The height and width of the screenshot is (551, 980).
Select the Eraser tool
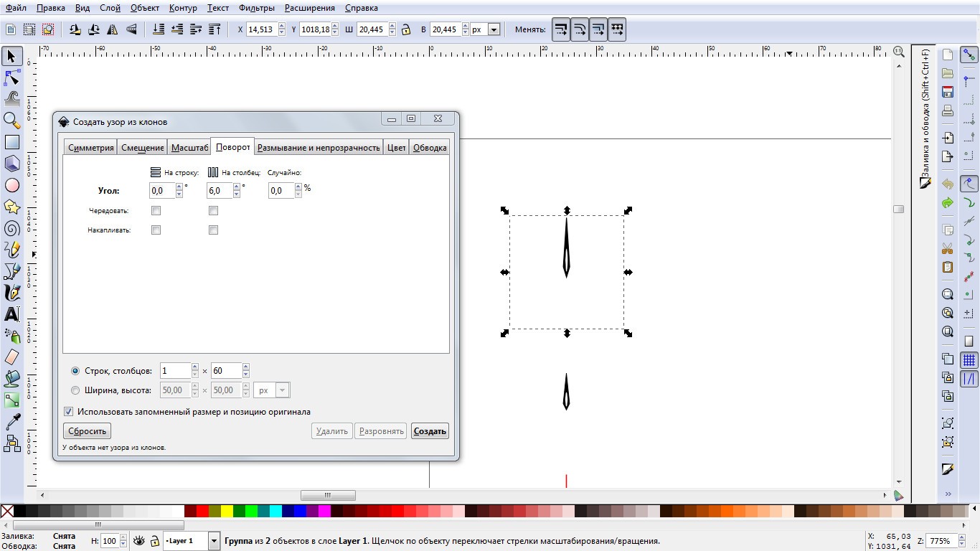pyautogui.click(x=11, y=357)
